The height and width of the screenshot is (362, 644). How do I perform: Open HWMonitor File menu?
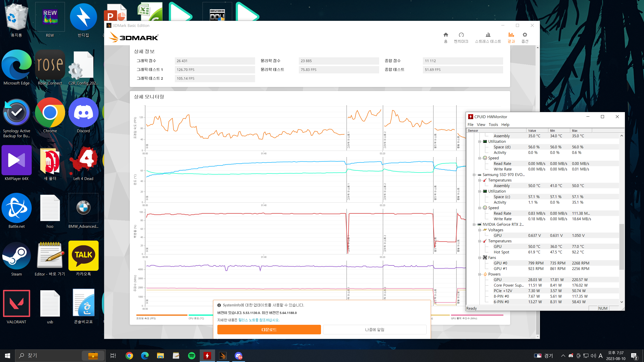pos(470,124)
